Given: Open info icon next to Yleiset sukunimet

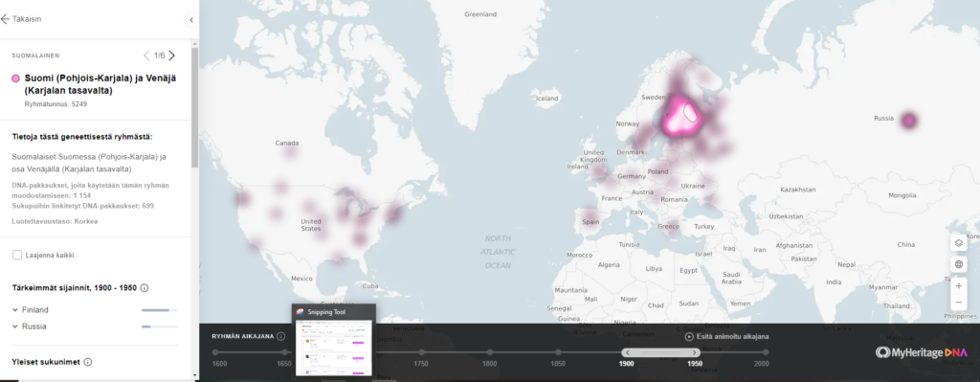Looking at the screenshot, I should click(x=88, y=362).
